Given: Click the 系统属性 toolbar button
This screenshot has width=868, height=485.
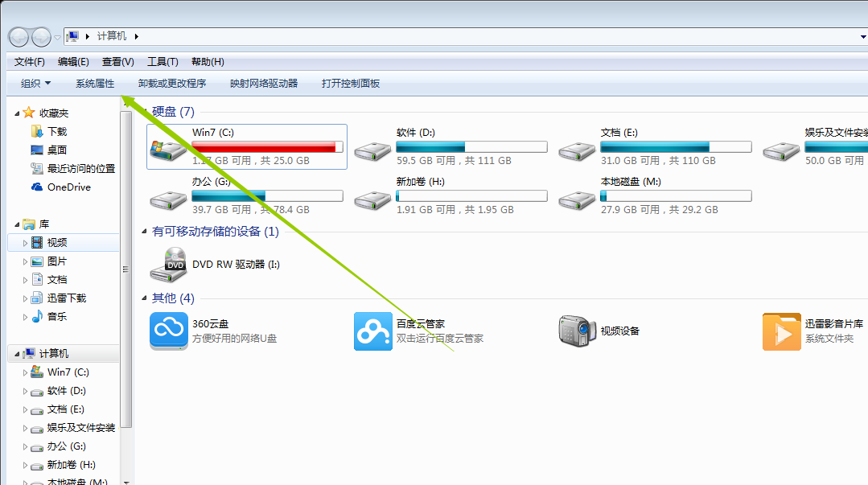Looking at the screenshot, I should (95, 84).
